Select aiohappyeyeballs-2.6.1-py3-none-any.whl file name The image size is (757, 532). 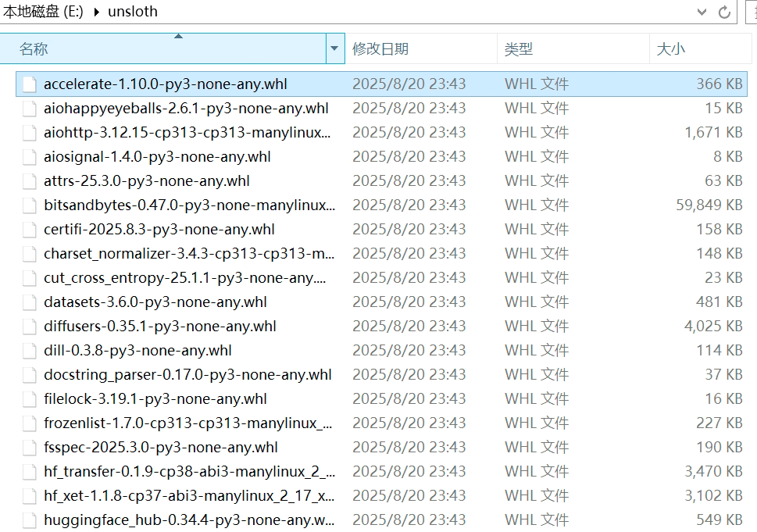(186, 108)
